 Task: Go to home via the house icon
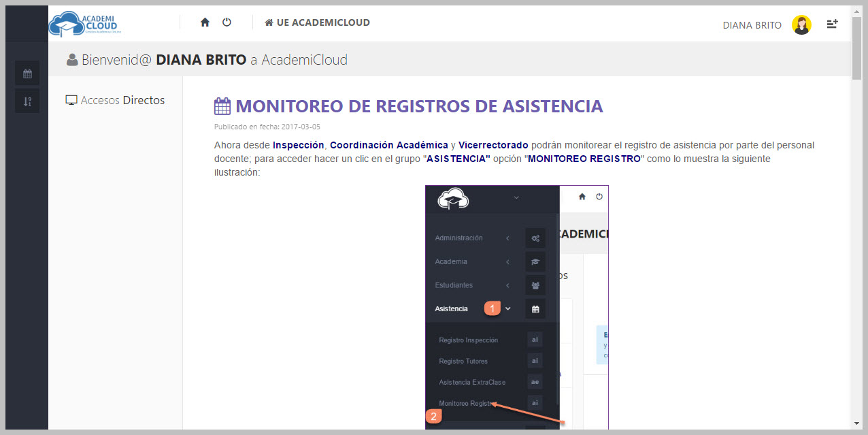tap(205, 22)
